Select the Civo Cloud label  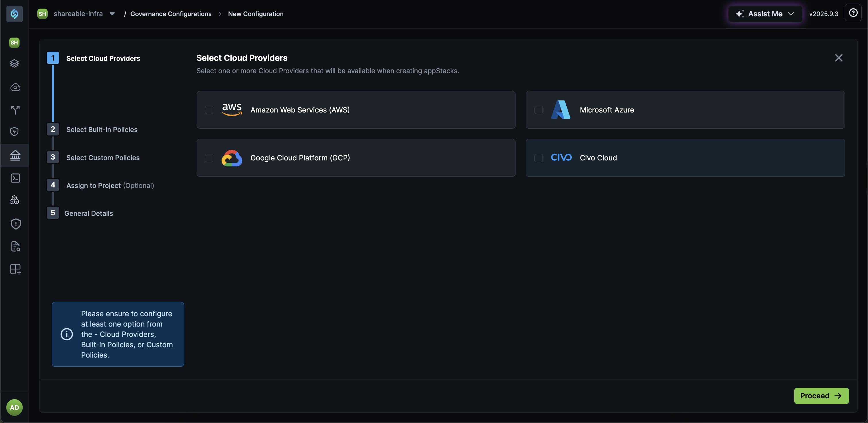598,158
